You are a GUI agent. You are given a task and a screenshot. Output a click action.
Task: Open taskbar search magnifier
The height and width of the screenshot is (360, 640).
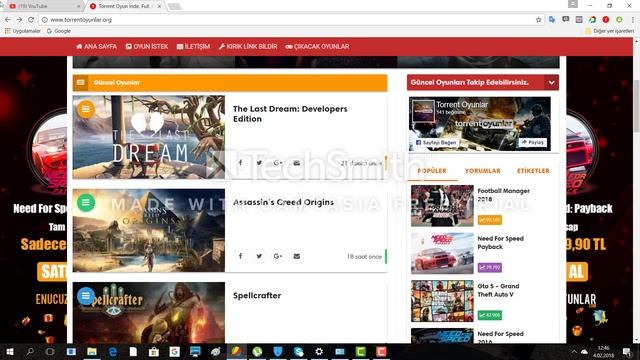pyautogui.click(x=30, y=351)
